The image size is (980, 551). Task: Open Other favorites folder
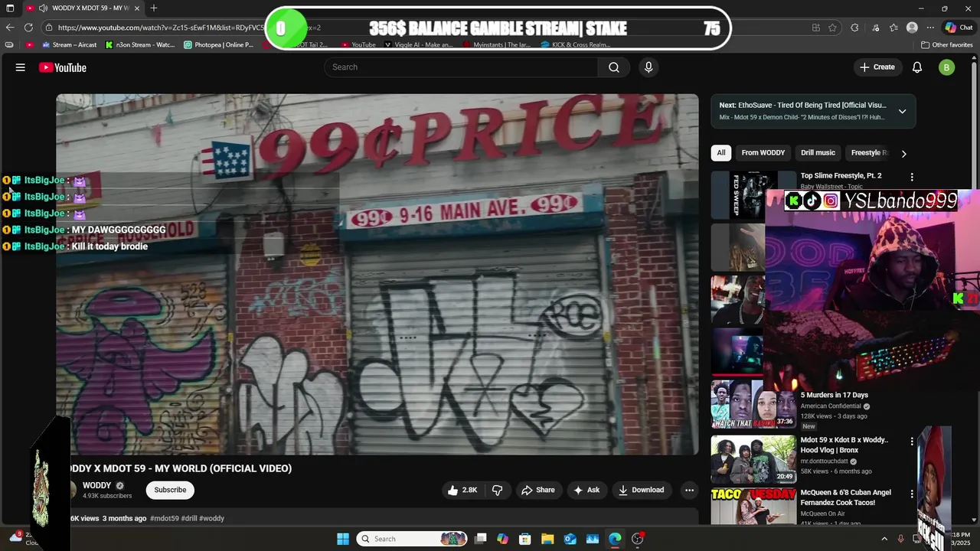click(946, 44)
